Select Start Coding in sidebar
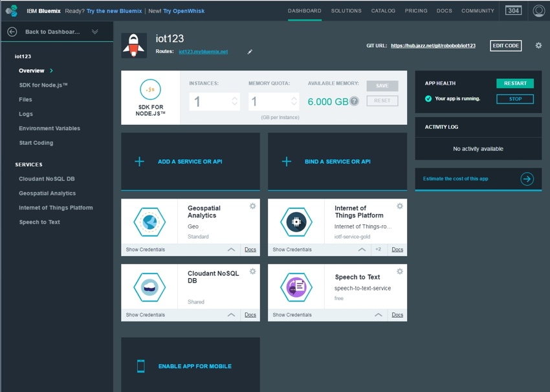The height and width of the screenshot is (392, 550). coord(36,143)
